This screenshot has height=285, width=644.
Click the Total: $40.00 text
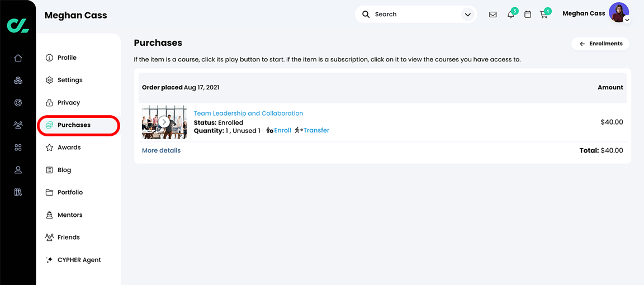(x=602, y=150)
